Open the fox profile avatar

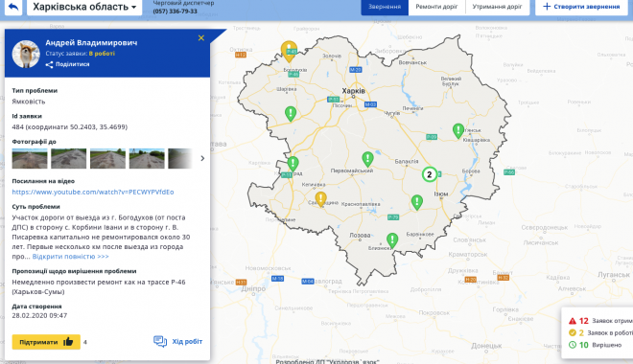(x=26, y=54)
